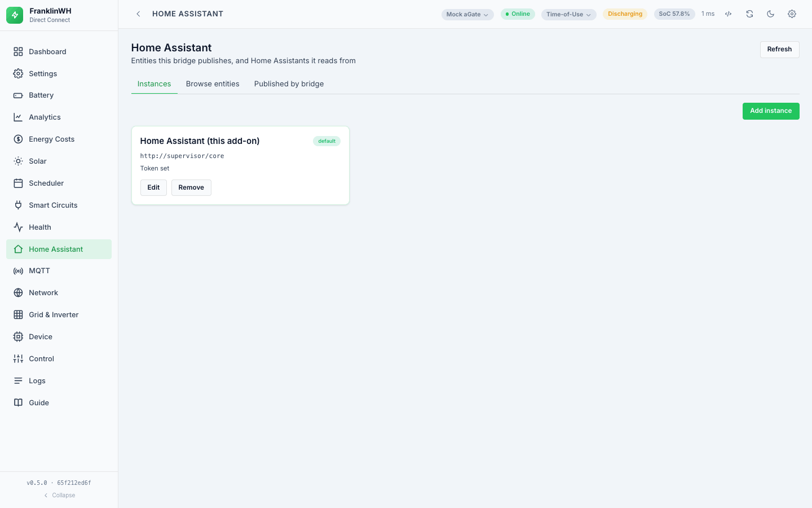
Task: Click the Logs lines icon
Action: tap(18, 381)
